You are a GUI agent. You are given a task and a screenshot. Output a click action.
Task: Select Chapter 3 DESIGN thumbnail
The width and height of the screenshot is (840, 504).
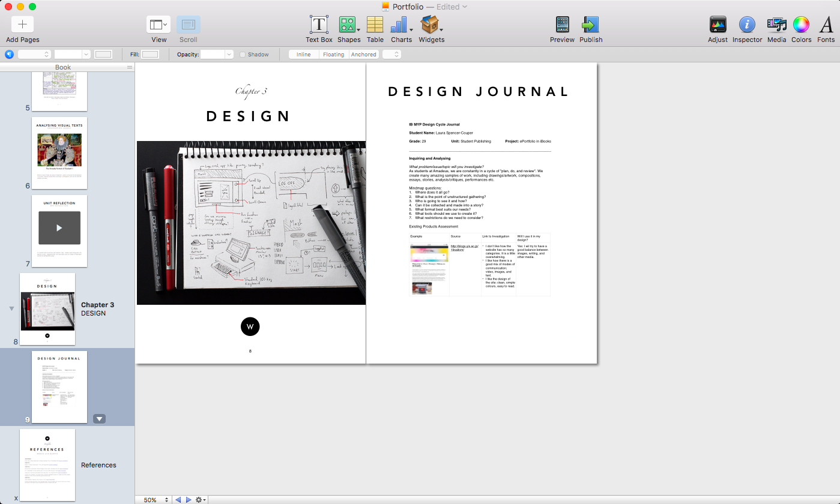47,308
